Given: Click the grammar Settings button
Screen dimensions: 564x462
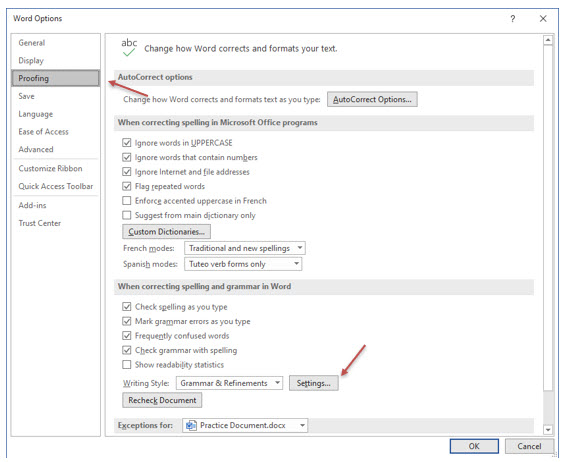Looking at the screenshot, I should pos(314,383).
